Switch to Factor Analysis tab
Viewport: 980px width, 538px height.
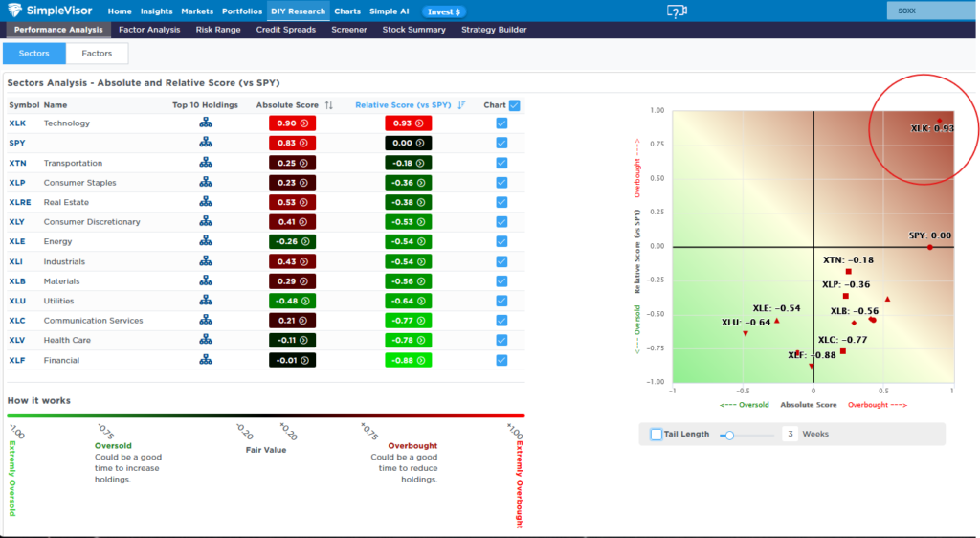pyautogui.click(x=149, y=30)
